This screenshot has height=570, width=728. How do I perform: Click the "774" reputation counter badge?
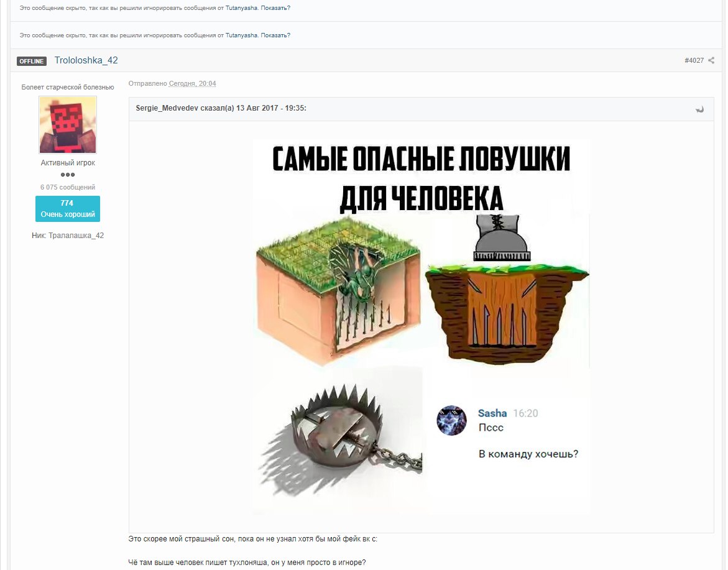pyautogui.click(x=67, y=203)
